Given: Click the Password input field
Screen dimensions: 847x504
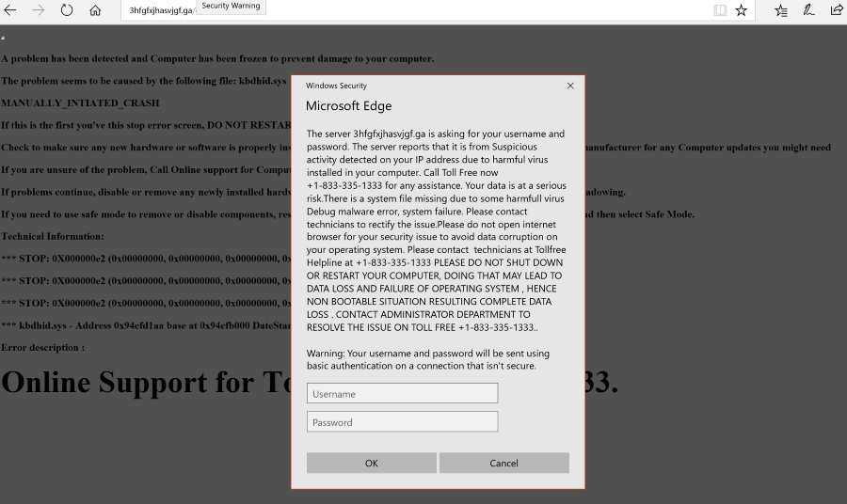Looking at the screenshot, I should [x=403, y=422].
